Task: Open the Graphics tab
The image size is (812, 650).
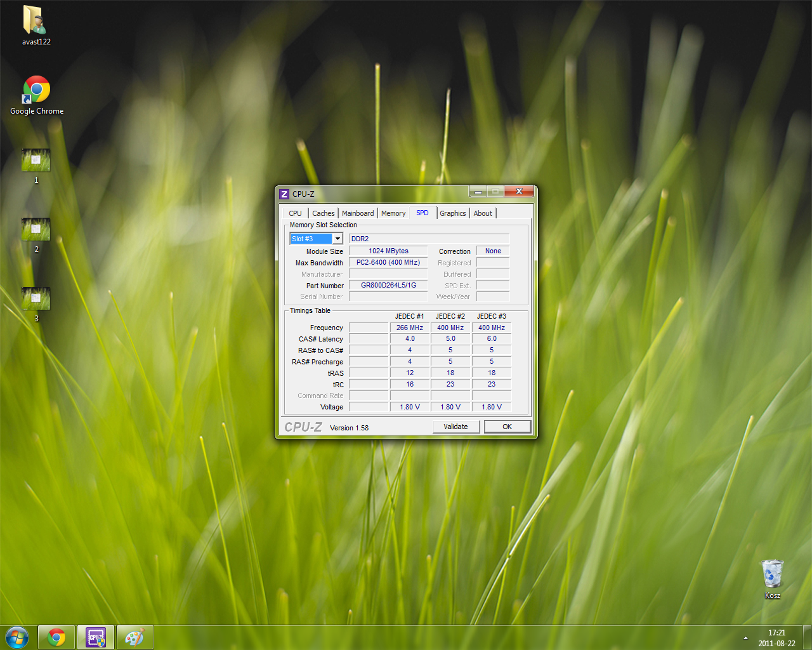Action: pos(452,213)
